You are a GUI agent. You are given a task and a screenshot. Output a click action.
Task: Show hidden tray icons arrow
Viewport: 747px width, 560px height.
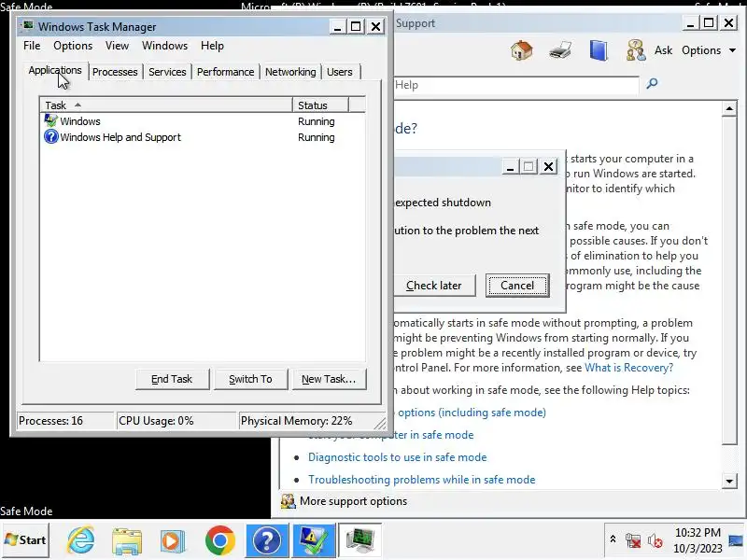613,539
